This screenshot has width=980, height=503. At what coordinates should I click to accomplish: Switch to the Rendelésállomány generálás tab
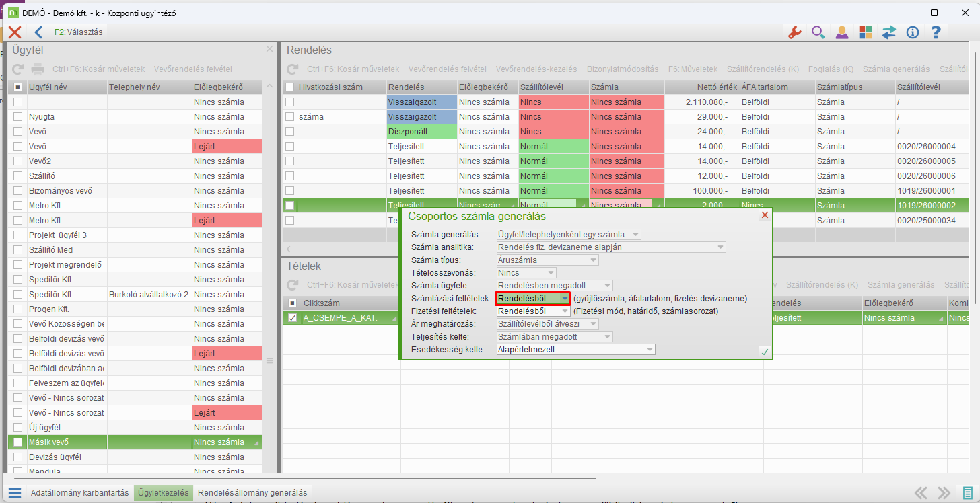pyautogui.click(x=252, y=493)
